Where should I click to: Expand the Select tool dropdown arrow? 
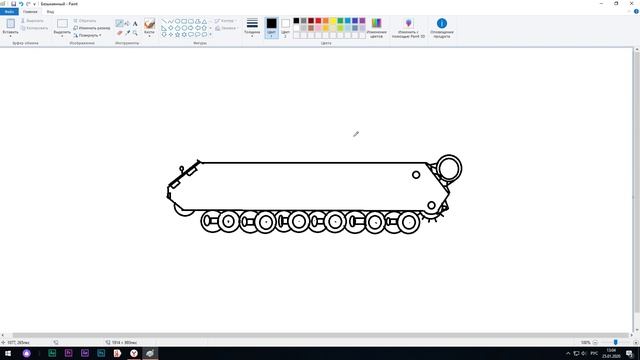click(x=62, y=36)
